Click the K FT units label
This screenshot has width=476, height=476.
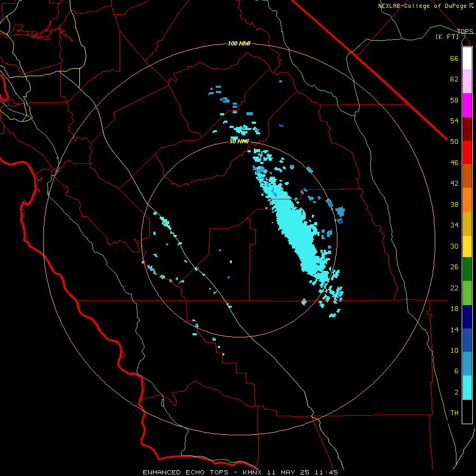(x=447, y=36)
